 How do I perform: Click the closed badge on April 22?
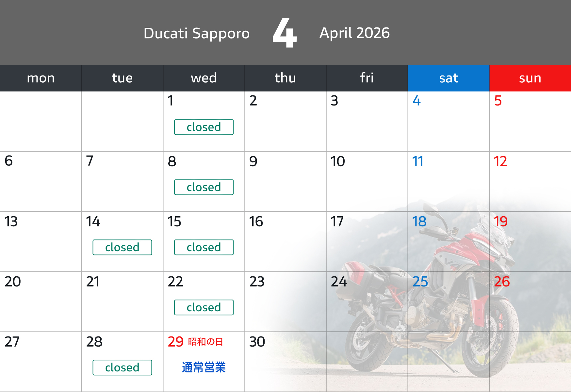pyautogui.click(x=204, y=307)
